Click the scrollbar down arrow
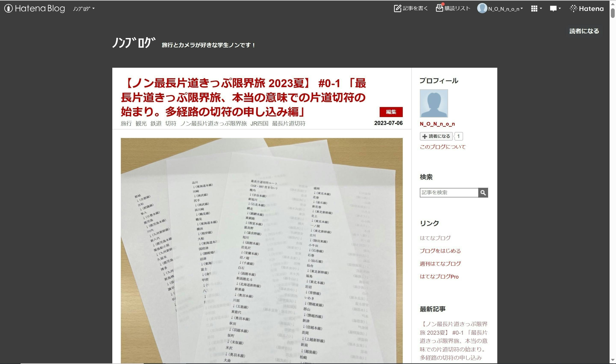The image size is (616, 364). 613,361
